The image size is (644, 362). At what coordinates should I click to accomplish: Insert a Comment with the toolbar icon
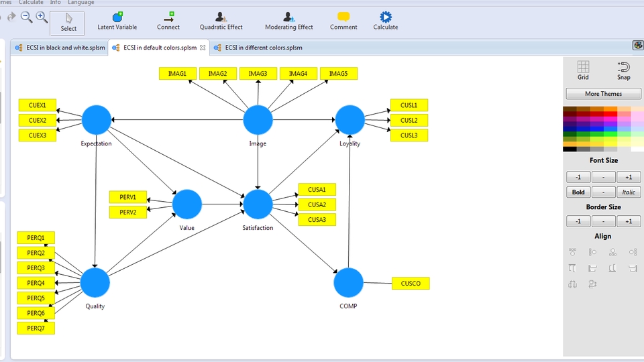(343, 21)
